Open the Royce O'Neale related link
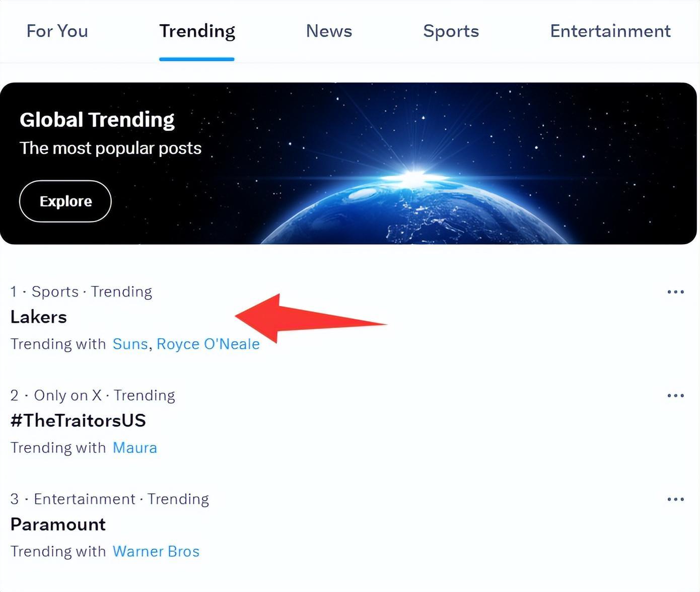 tap(208, 344)
